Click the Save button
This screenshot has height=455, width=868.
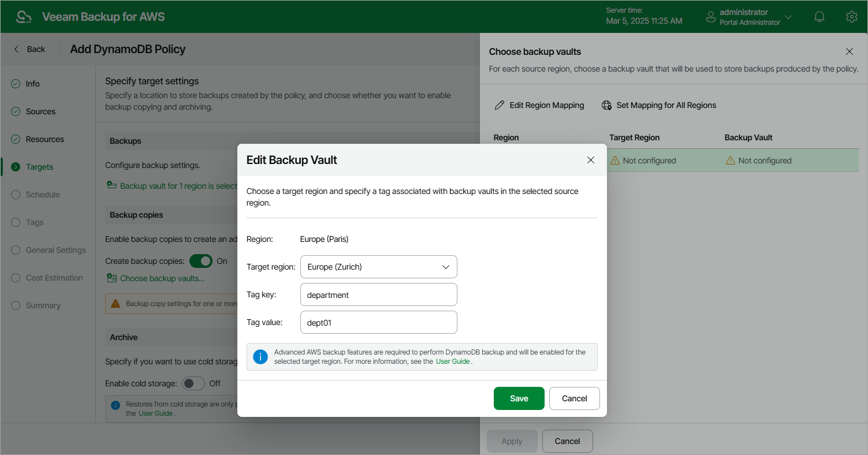[519, 398]
